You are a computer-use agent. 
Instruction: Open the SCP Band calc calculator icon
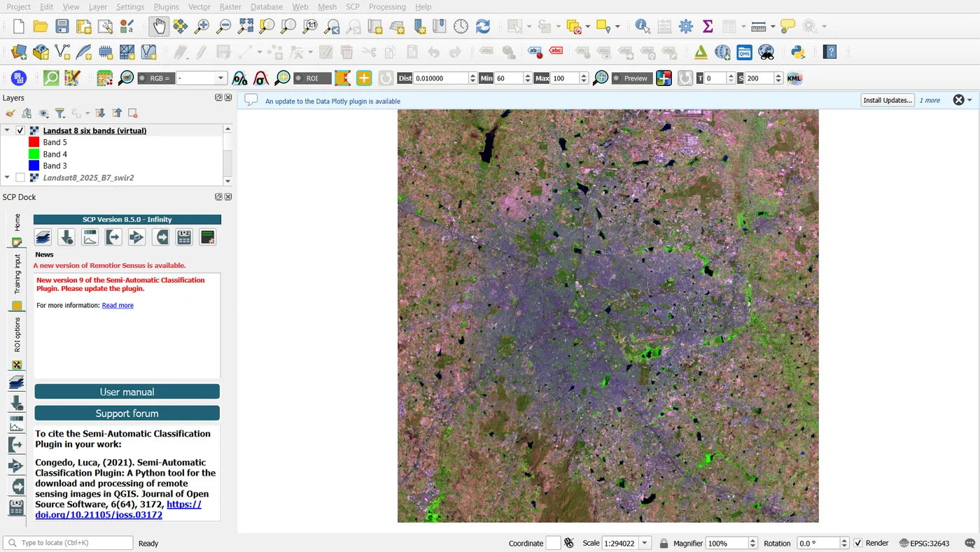(x=184, y=237)
